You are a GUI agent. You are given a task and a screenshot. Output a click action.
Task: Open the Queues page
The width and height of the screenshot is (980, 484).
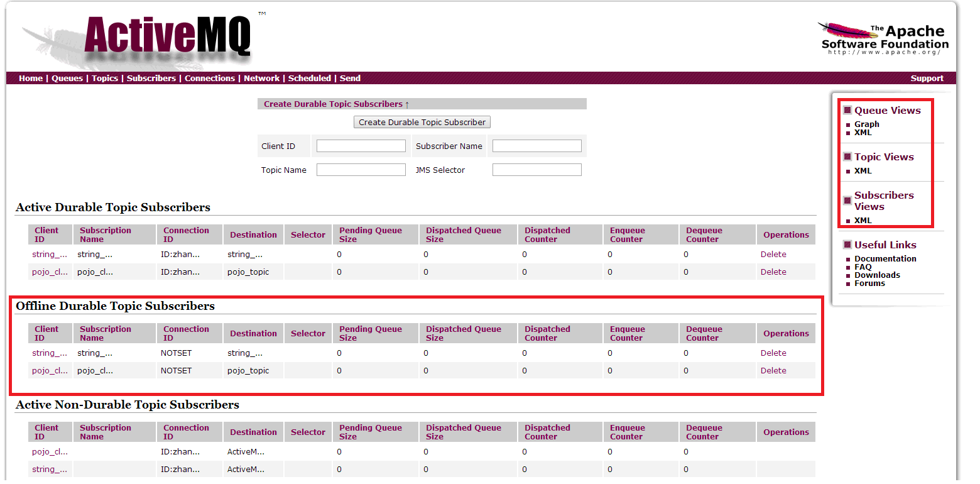pyautogui.click(x=67, y=79)
